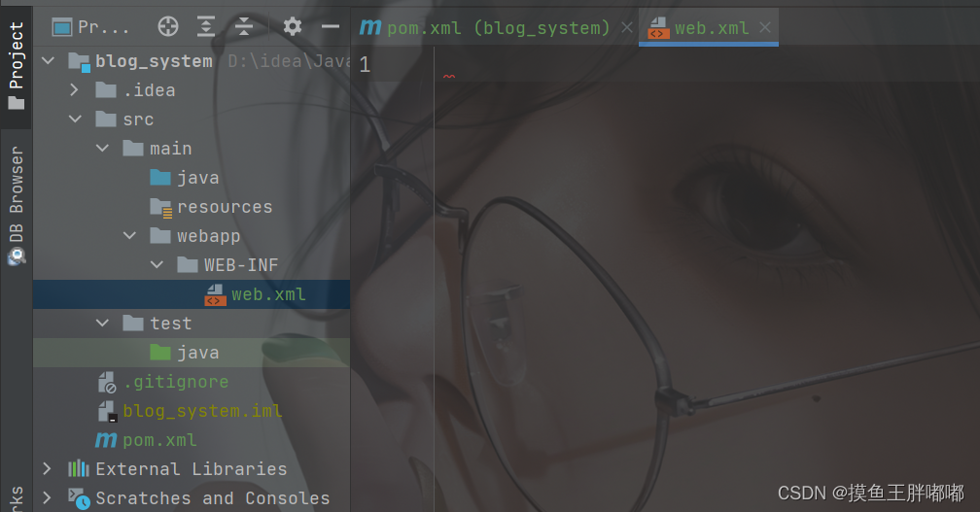This screenshot has height=512, width=980.
Task: Close the web.xml editor tab
Action: 765,27
